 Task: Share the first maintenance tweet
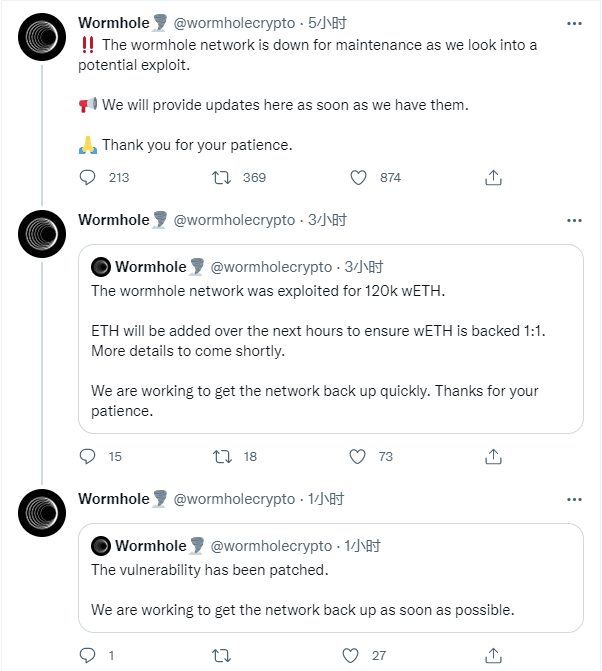pyautogui.click(x=493, y=177)
